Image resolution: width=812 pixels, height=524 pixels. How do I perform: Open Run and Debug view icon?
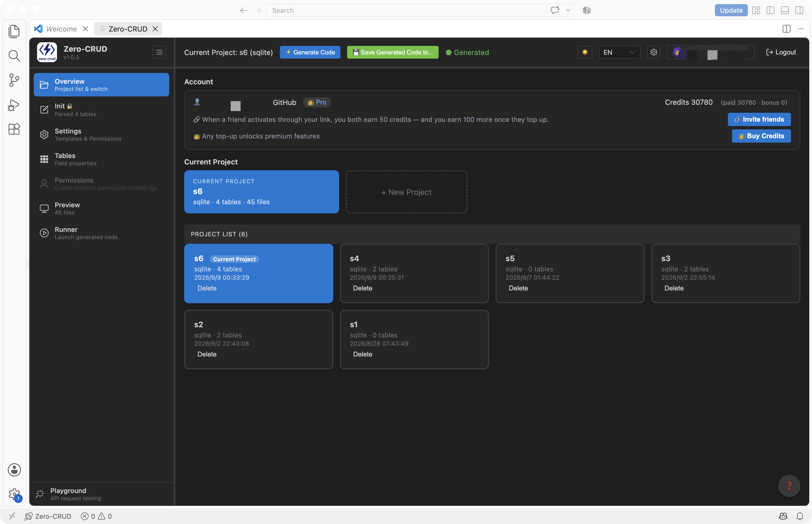coord(14,105)
